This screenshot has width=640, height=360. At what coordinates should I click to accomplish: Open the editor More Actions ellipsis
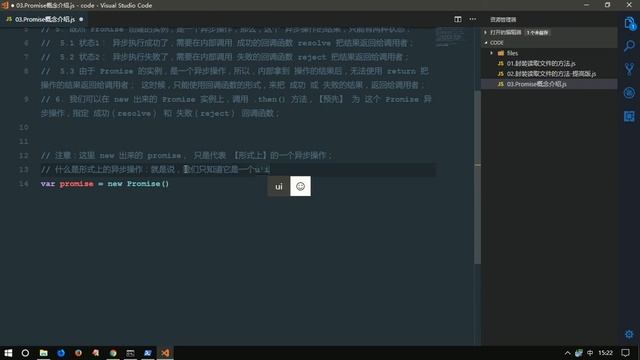click(473, 19)
